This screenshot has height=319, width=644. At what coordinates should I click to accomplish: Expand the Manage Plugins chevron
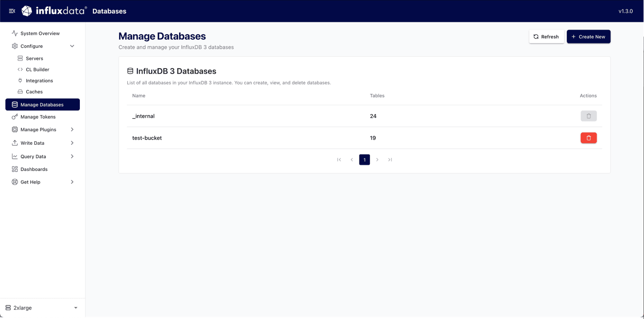(72, 129)
